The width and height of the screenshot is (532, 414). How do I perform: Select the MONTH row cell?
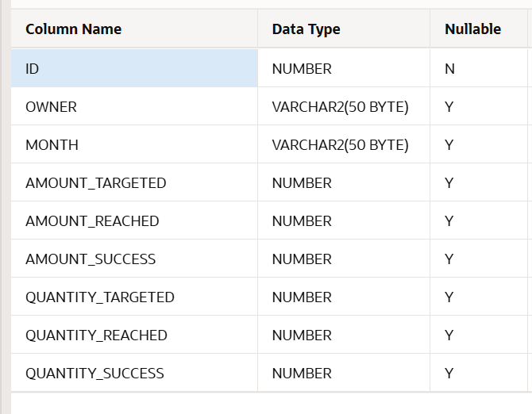click(52, 145)
